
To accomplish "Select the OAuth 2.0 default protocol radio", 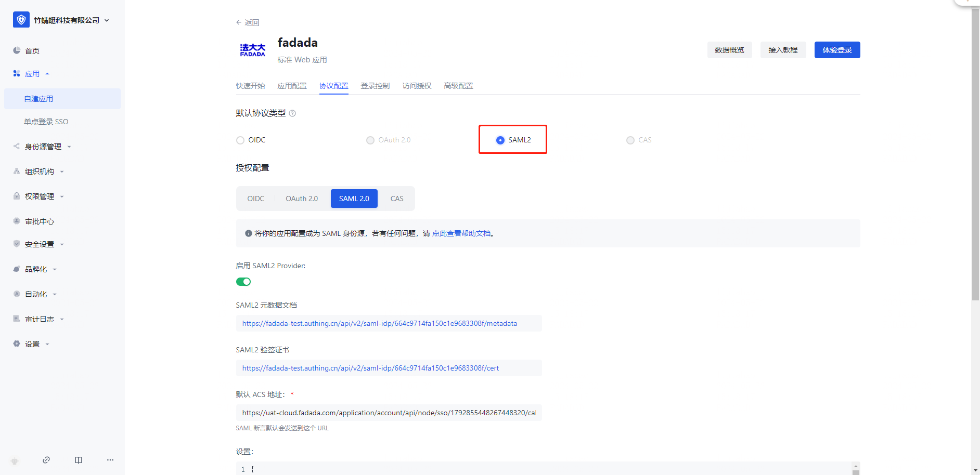I will [x=370, y=140].
